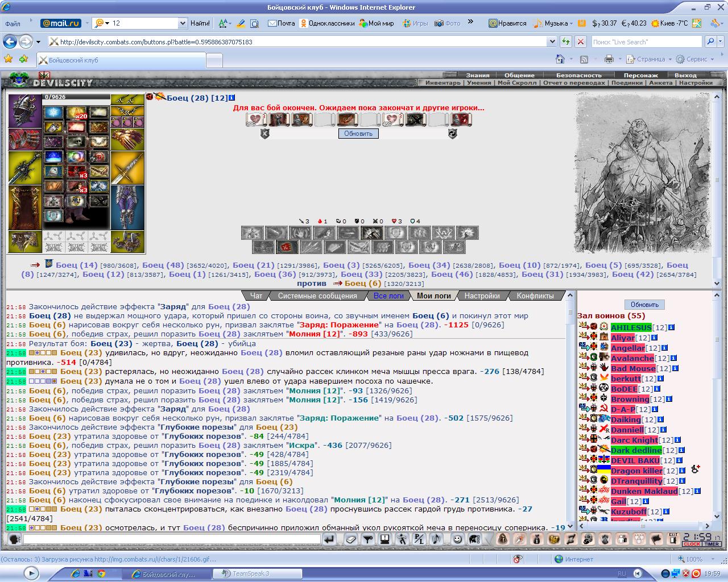Click the hammer strike technique icon
Screen dimensions: 728x582
[x=371, y=232]
